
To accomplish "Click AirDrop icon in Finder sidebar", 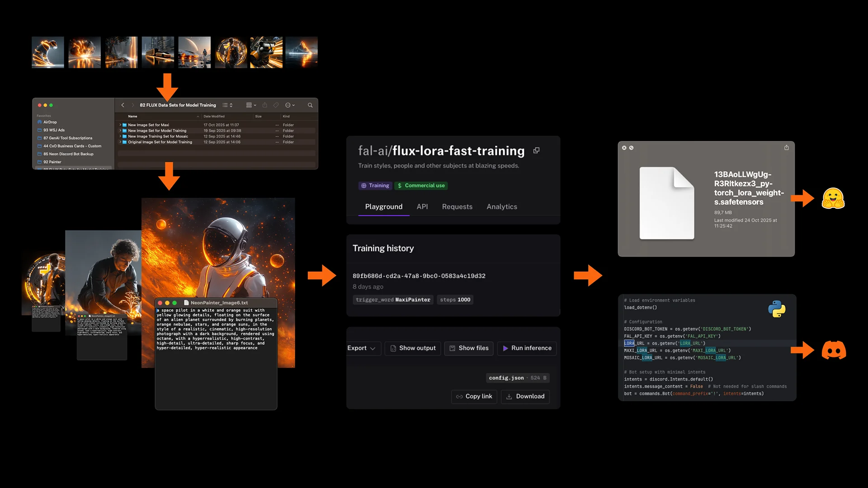I will click(40, 122).
